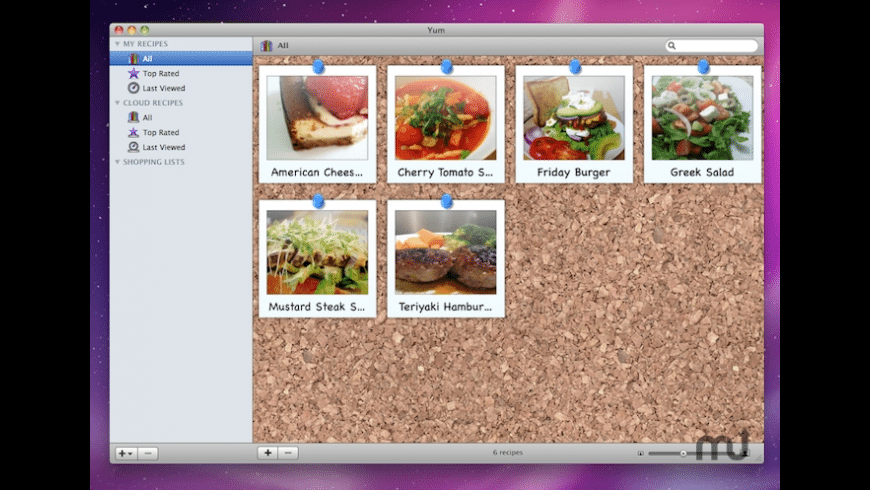The image size is (870, 490).
Task: Collapse the Cloud Recipes section
Action: (x=117, y=103)
